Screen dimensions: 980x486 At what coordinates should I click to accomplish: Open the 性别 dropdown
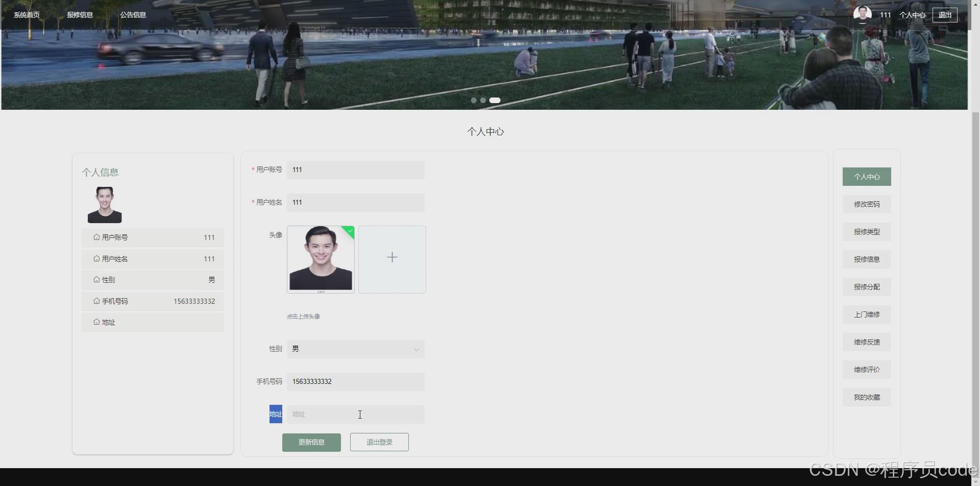click(355, 349)
